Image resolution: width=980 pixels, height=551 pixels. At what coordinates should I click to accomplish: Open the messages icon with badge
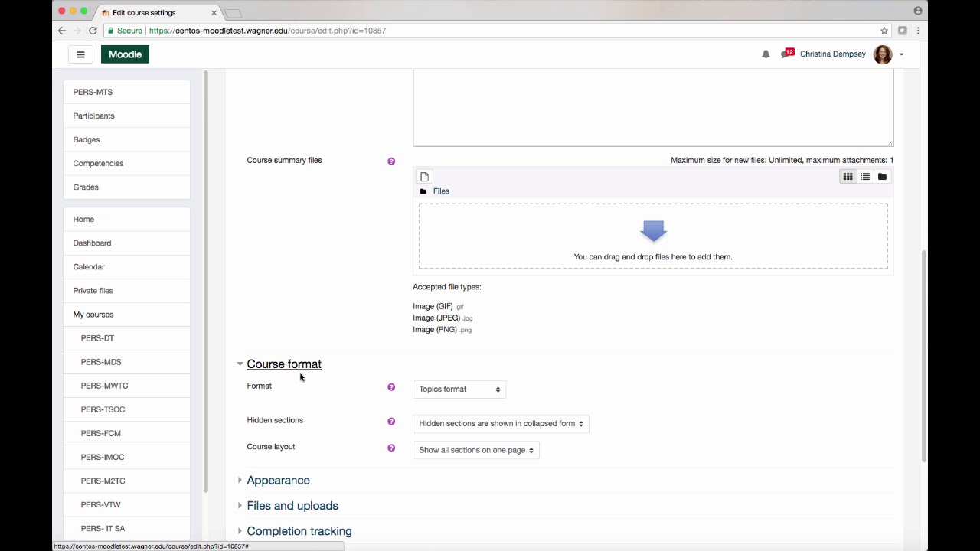(x=787, y=54)
